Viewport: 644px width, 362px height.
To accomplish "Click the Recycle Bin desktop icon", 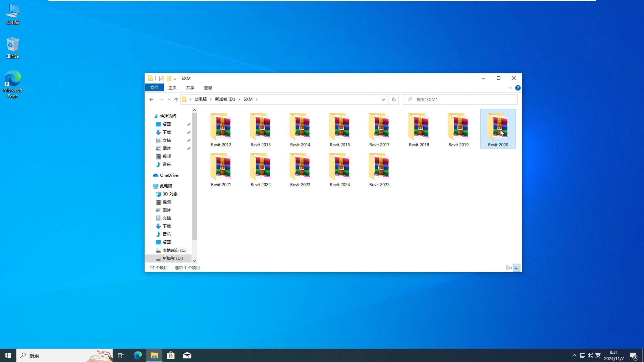I will (x=13, y=48).
